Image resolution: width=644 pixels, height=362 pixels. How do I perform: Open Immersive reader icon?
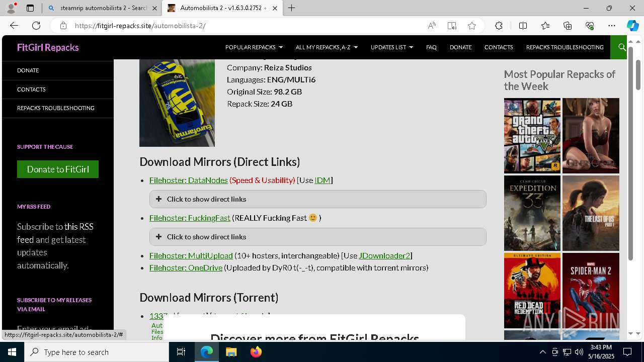click(x=452, y=26)
